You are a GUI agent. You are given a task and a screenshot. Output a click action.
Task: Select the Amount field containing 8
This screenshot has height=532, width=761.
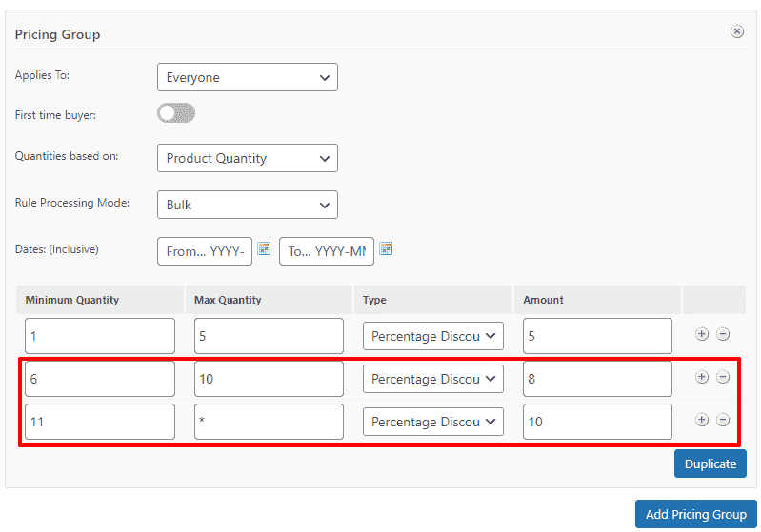pos(597,379)
